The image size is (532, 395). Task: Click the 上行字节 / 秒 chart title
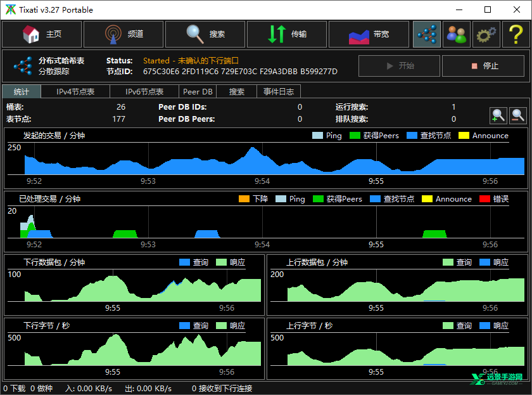point(310,326)
